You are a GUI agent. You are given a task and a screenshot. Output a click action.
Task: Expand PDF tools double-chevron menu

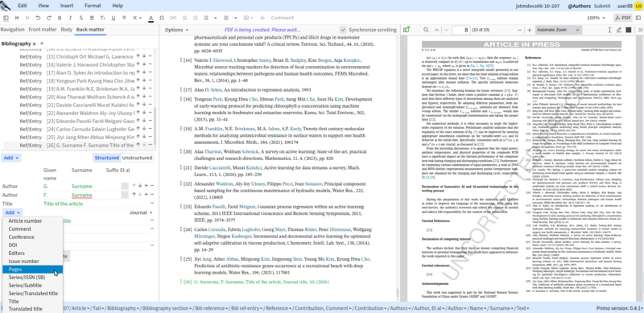640,30
